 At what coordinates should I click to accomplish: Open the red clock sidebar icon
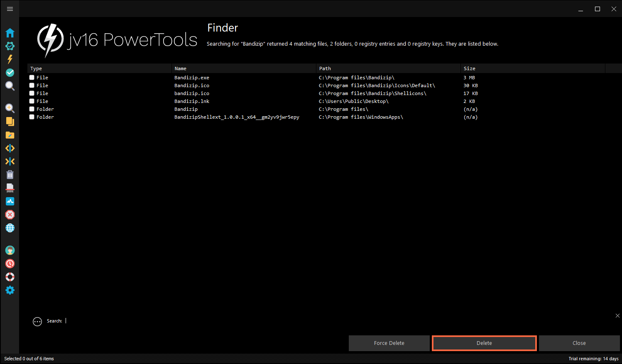tap(10, 264)
